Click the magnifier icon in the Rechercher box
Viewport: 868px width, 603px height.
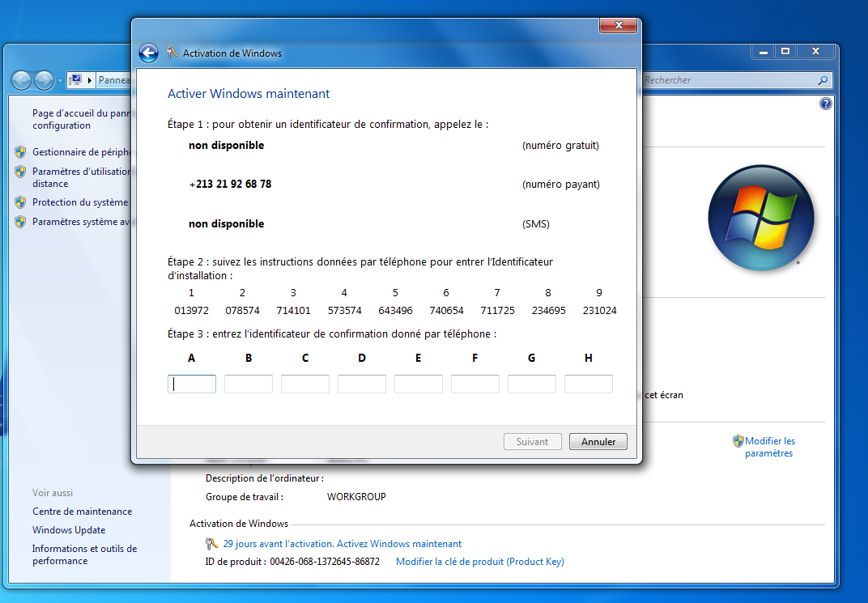point(823,80)
